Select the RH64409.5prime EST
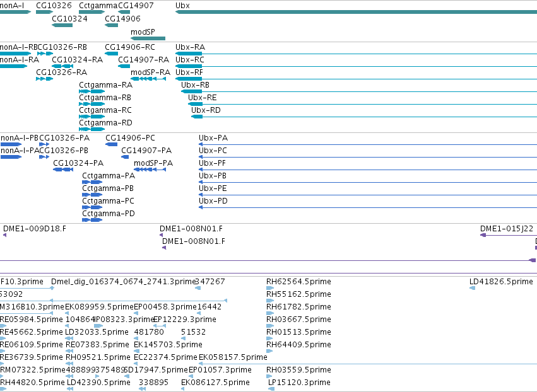The height and width of the screenshot is (392, 537). pyautogui.click(x=270, y=351)
